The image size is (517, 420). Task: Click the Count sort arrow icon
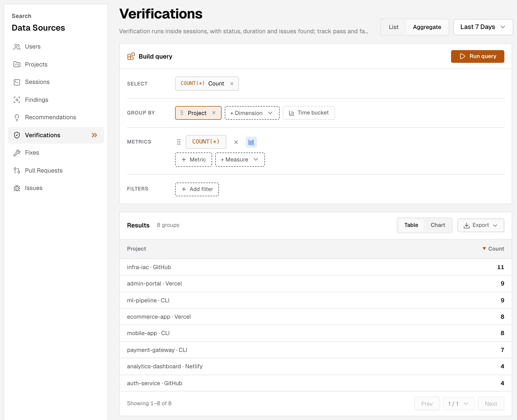tap(484, 249)
